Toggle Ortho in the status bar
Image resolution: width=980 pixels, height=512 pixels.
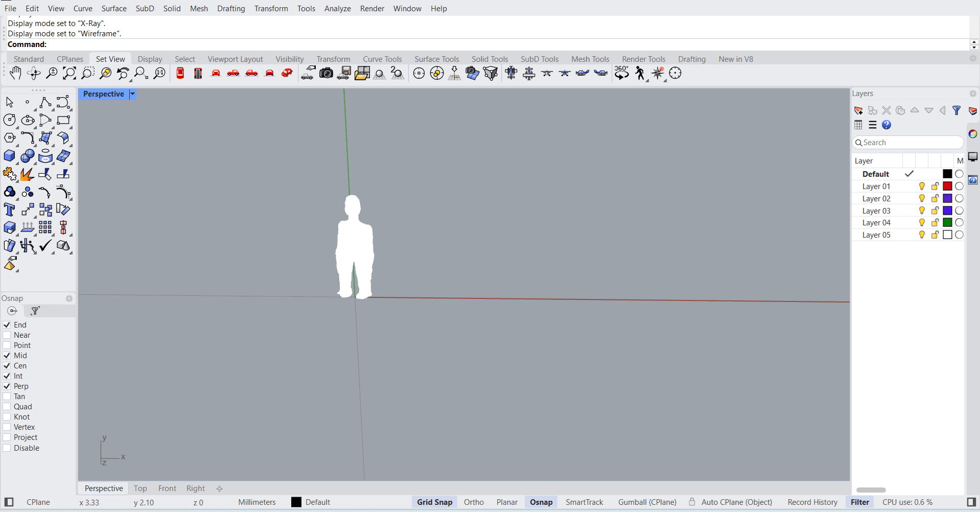[x=474, y=502]
